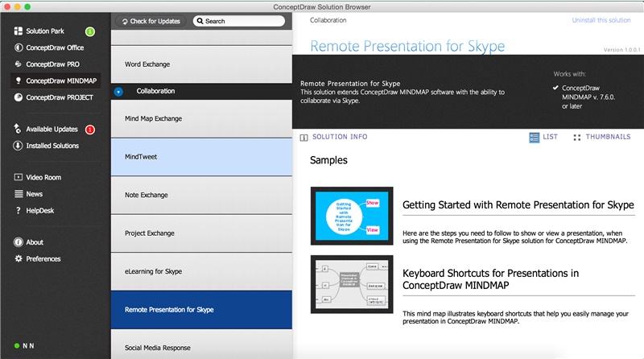Image resolution: width=644 pixels, height=359 pixels.
Task: Open News section
Action: (35, 194)
